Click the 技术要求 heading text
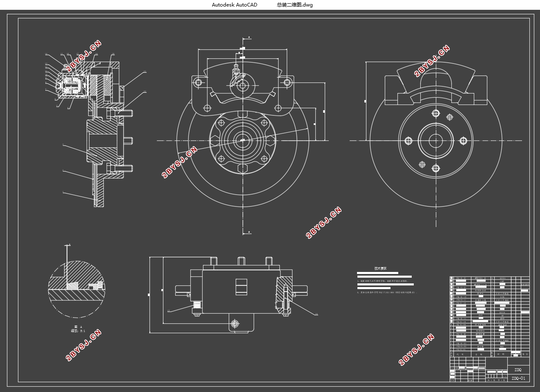Viewport: 540px width, 392px height. coord(380,269)
